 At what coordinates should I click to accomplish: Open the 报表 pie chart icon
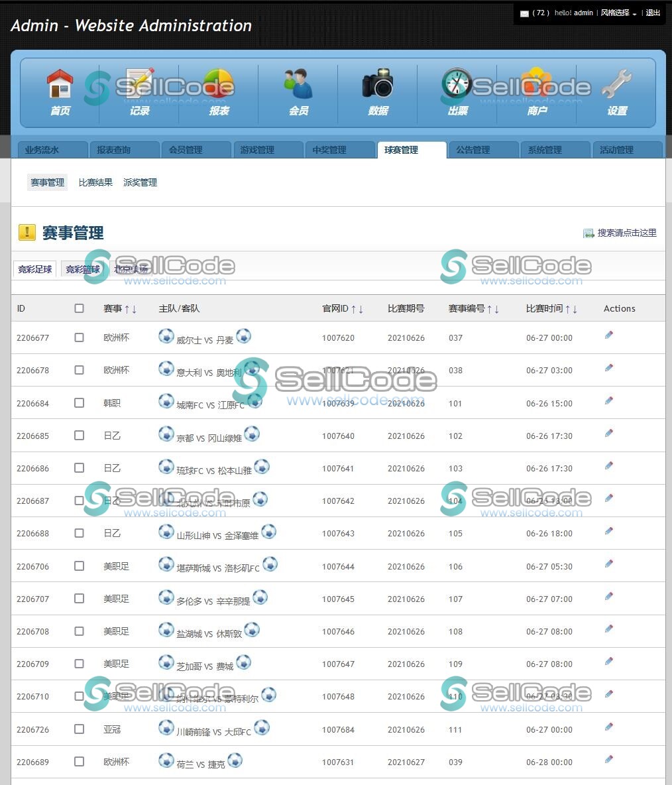[219, 84]
